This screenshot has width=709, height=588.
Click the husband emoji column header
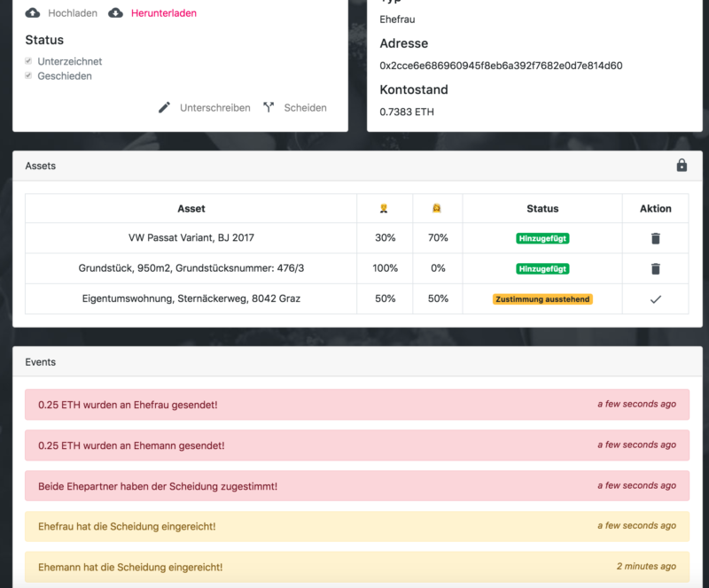coord(384,208)
